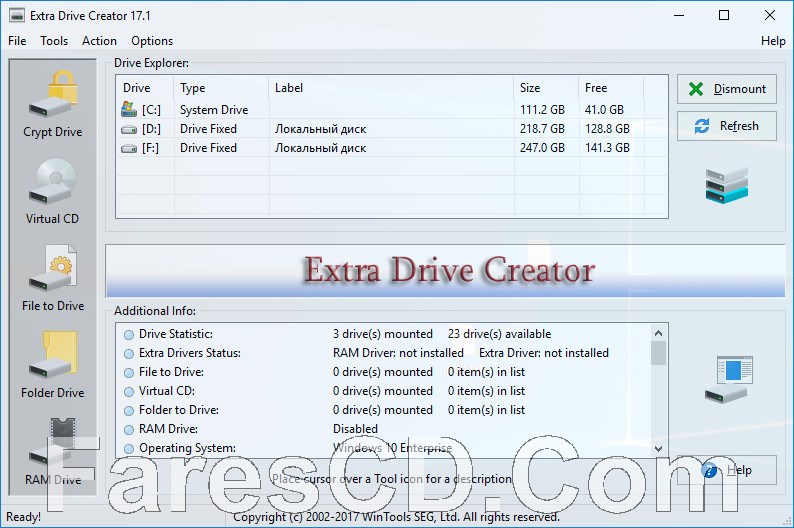Click the '247.0 GB' size cell
Viewport: 794px width, 528px height.
coord(542,148)
